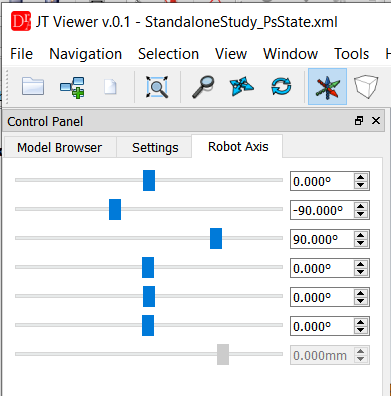Close the Control Panel
This screenshot has height=396, width=391.
tap(376, 121)
